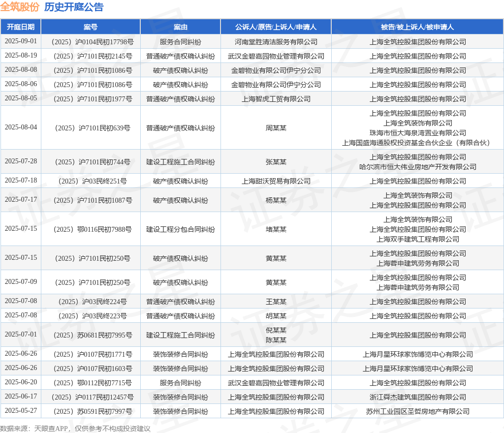
Task: Click defendant 上海双手建筑工程有限公司
Action: click(417, 239)
